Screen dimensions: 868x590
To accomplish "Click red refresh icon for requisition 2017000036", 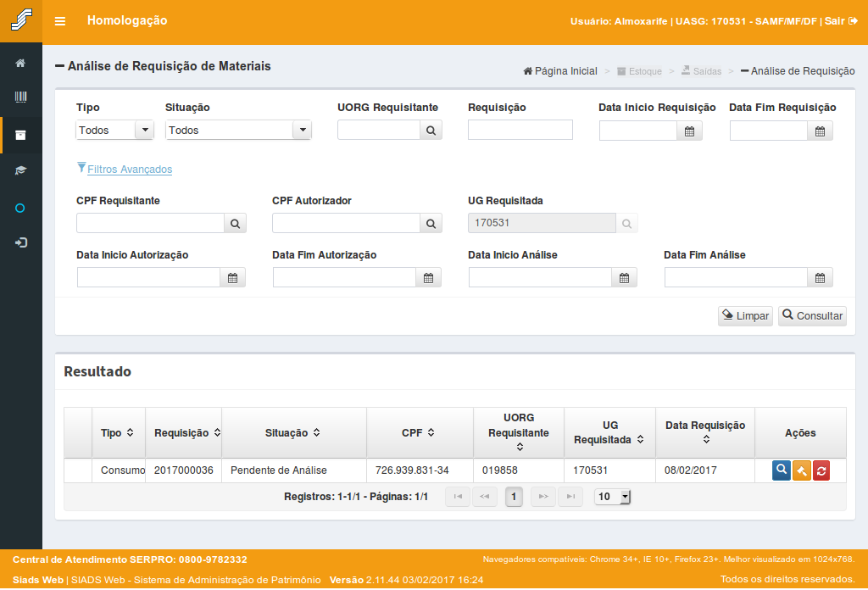I will (x=821, y=471).
